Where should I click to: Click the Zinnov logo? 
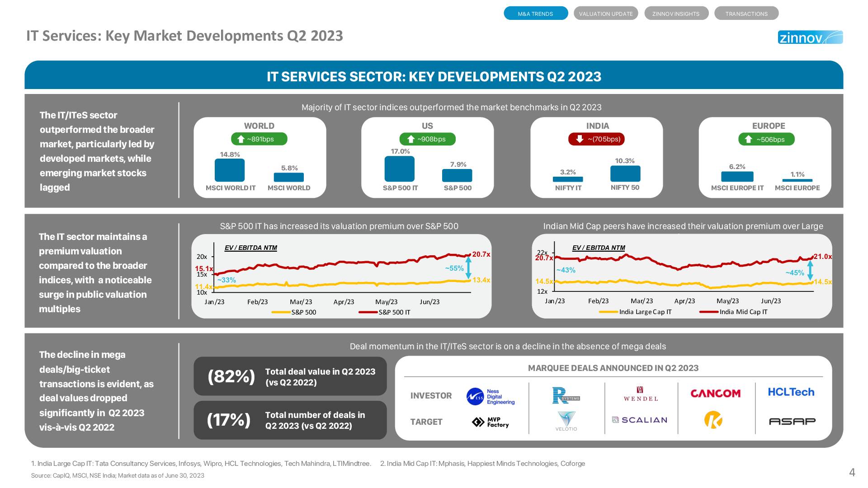pos(810,37)
